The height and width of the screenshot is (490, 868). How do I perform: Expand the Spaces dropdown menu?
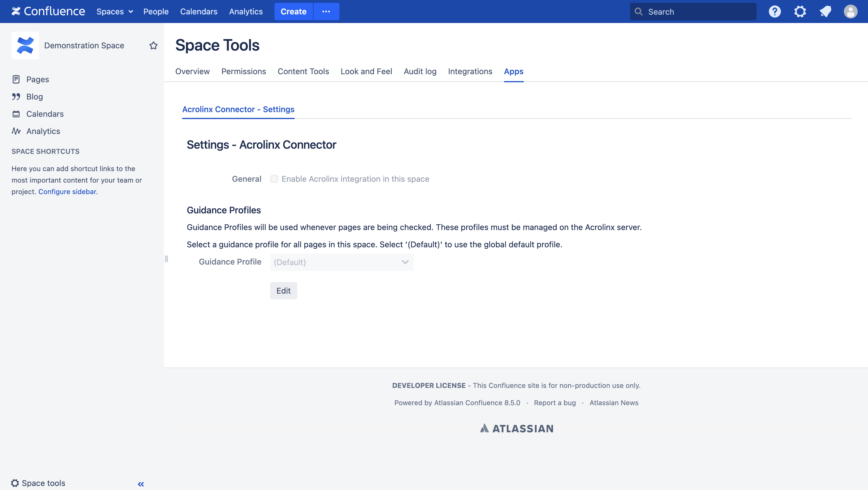[115, 12]
